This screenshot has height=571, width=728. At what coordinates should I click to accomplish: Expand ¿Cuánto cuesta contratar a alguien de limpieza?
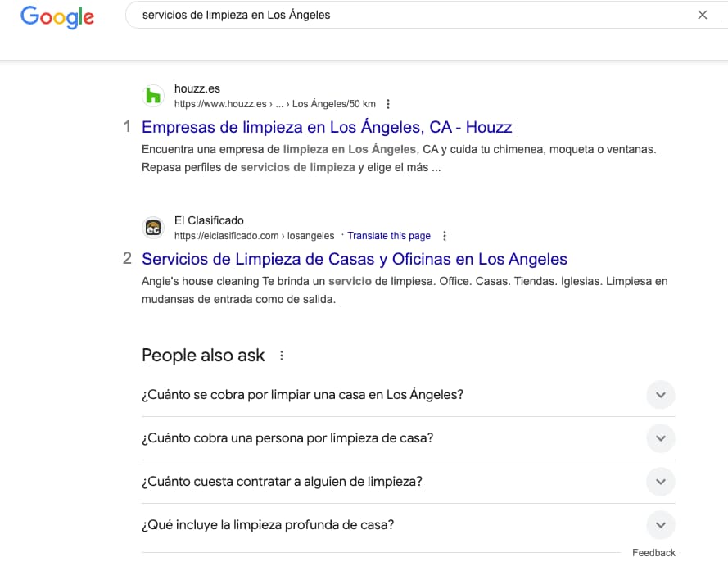tap(408, 482)
